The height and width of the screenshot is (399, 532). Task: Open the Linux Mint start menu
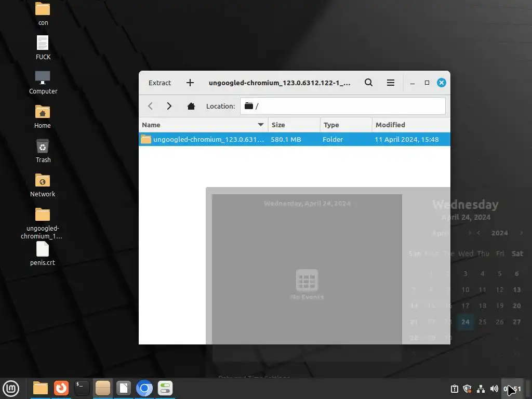pyautogui.click(x=11, y=388)
